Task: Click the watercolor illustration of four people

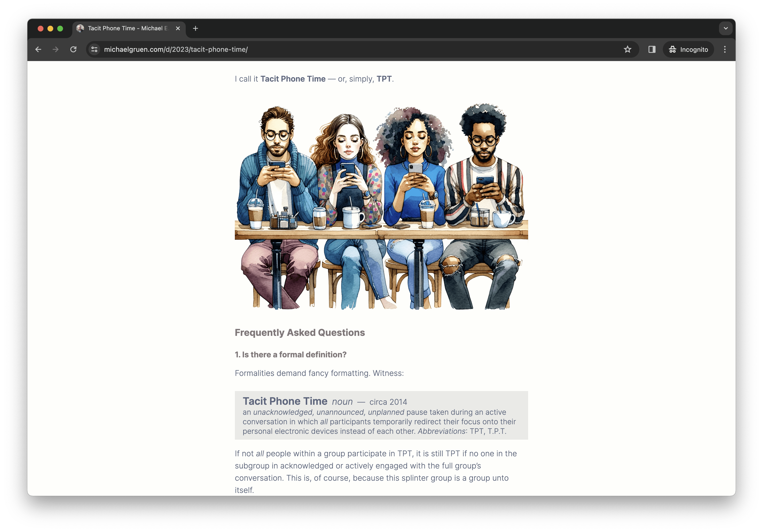Action: [x=381, y=206]
